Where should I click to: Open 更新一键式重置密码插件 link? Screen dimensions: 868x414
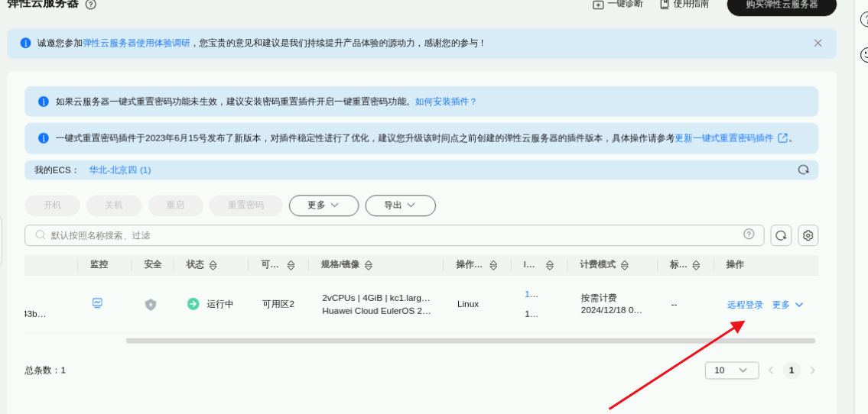pyautogui.click(x=723, y=138)
